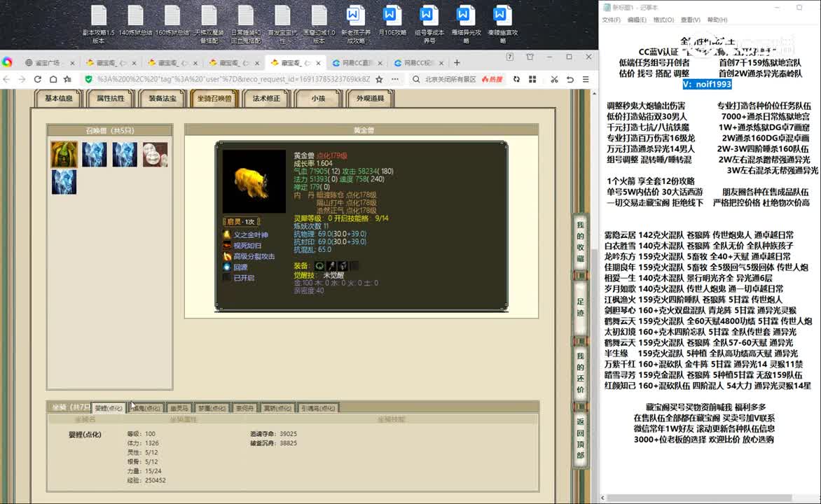Click the 我的收藏 sidebar button
This screenshot has width=821, height=504.
(x=580, y=241)
